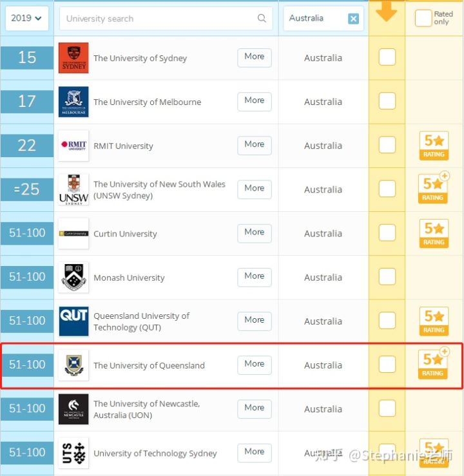
Task: Tick the compare checkbox for Curtin University
Action: pyautogui.click(x=387, y=233)
